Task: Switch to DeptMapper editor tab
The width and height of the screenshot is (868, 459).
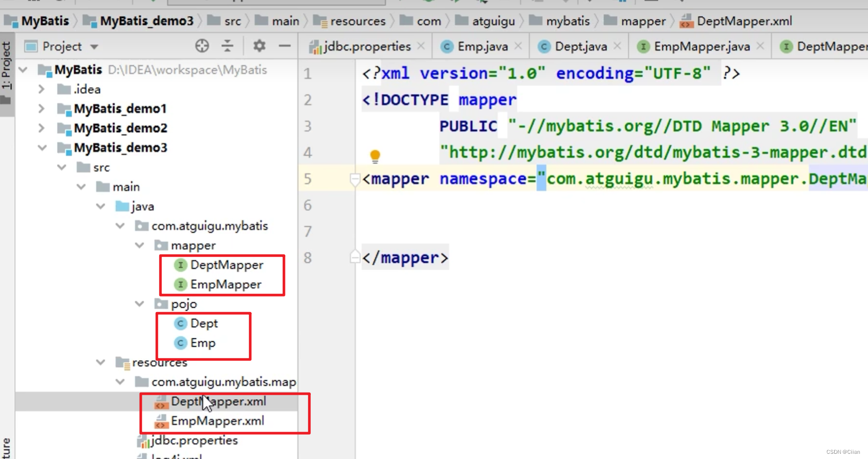Action: 823,47
